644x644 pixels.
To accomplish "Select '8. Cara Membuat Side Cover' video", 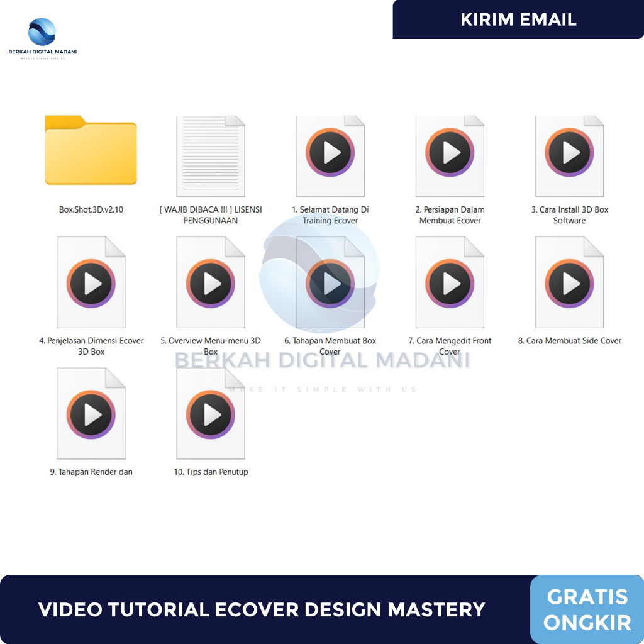I will [569, 282].
